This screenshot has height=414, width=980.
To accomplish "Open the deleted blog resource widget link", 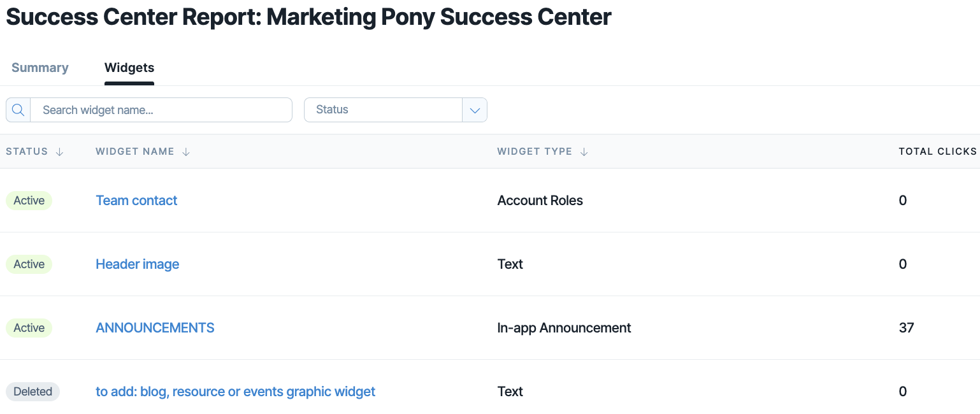I will pyautogui.click(x=236, y=391).
